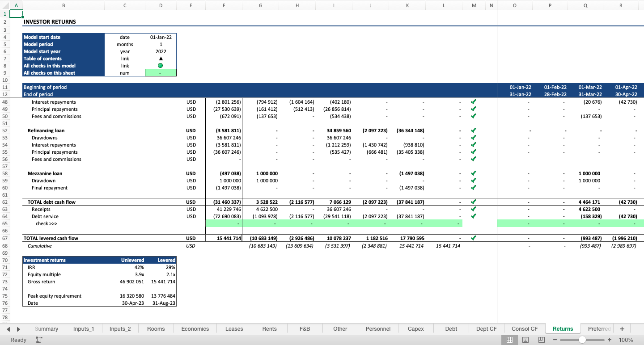Open the Debt sheet tab

[451, 328]
